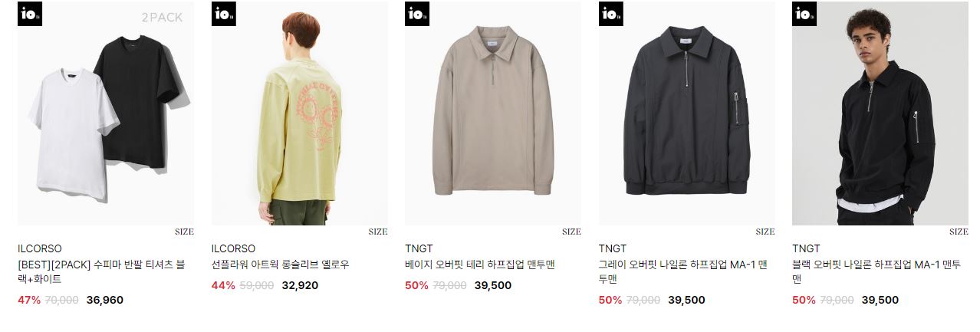This screenshot has height=332, width=980.
Task: Click the 10th badge icon on 2PACK t-shirt image
Action: click(30, 14)
